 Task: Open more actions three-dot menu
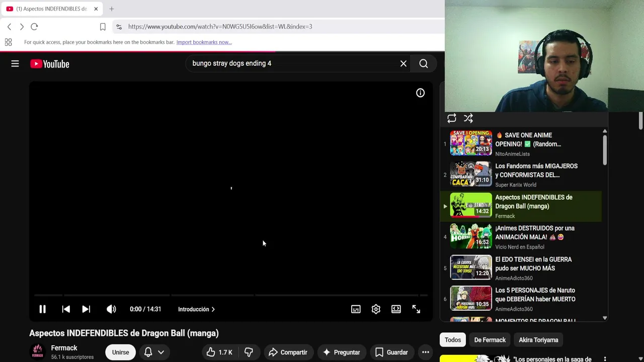(x=425, y=352)
